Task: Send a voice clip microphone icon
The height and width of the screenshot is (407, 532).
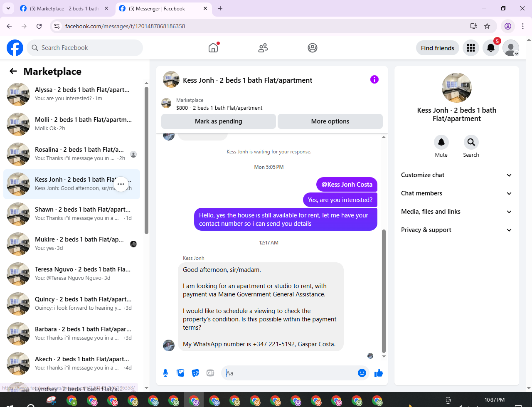Action: pyautogui.click(x=165, y=373)
